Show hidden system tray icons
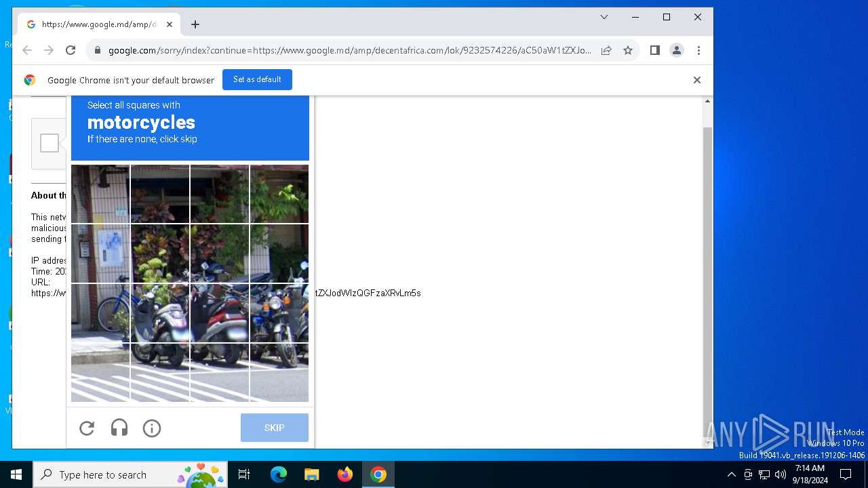The image size is (868, 488). coord(731,474)
